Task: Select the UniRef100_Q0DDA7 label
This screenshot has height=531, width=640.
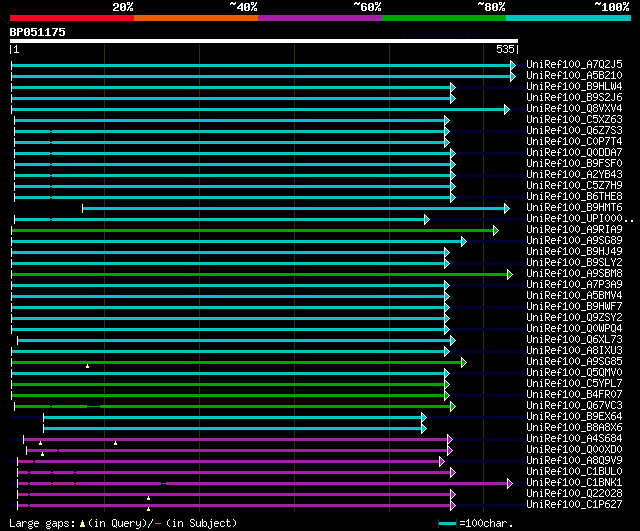Action: tap(574, 153)
